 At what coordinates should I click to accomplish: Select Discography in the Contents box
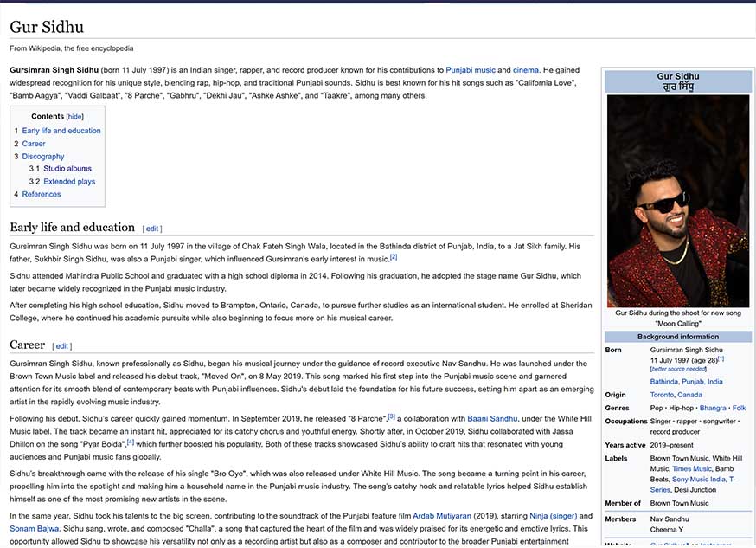click(43, 157)
